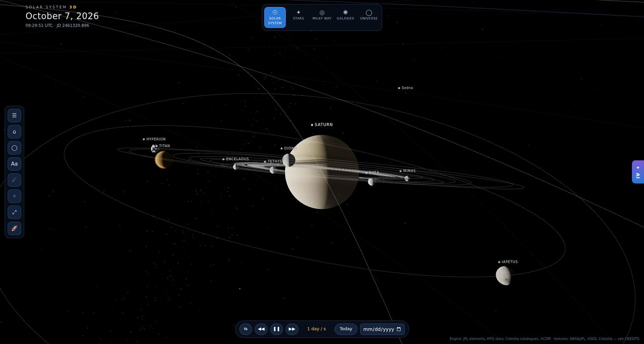
Task: Click the home view icon
Action: 14,132
